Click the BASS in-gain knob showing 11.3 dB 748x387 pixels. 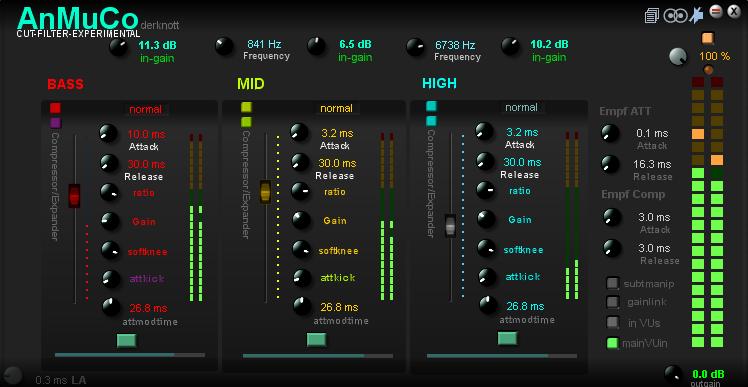coord(119,48)
